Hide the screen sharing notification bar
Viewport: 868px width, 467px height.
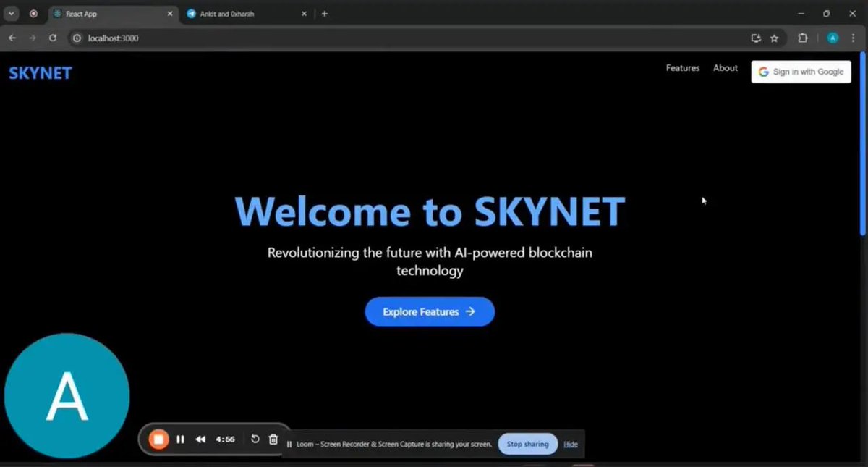click(x=571, y=444)
